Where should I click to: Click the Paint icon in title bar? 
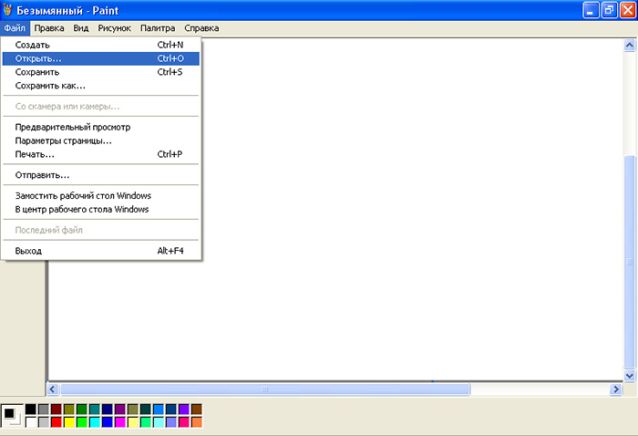tap(7, 10)
